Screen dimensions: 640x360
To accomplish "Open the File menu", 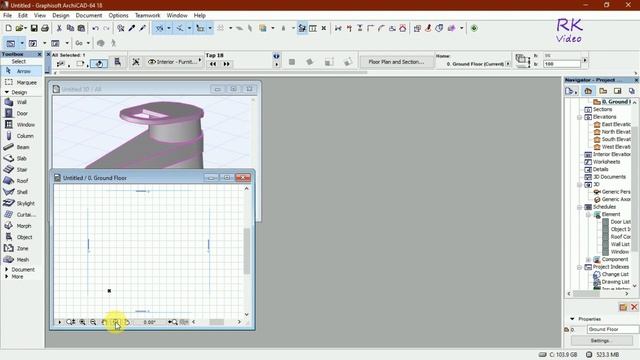I will tap(7, 15).
